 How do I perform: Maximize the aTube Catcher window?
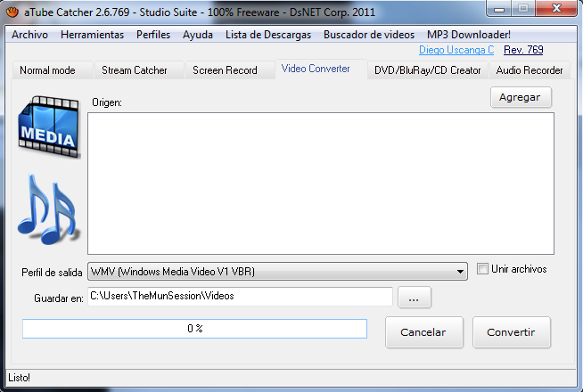point(523,9)
